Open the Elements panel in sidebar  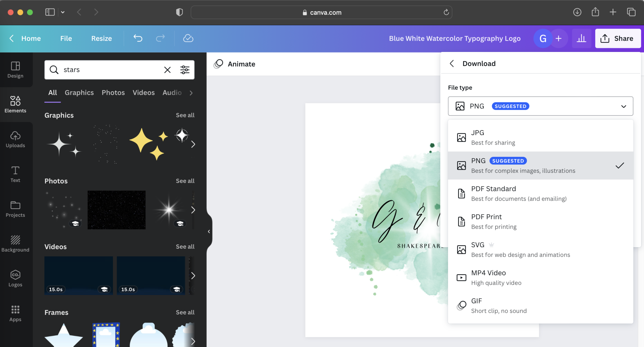[x=15, y=105]
